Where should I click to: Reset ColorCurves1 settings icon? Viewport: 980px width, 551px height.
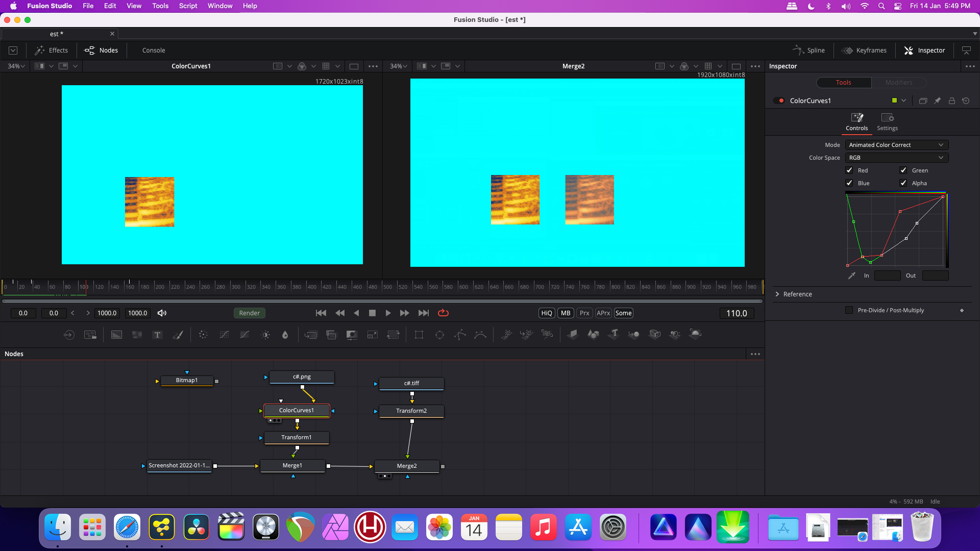click(966, 101)
